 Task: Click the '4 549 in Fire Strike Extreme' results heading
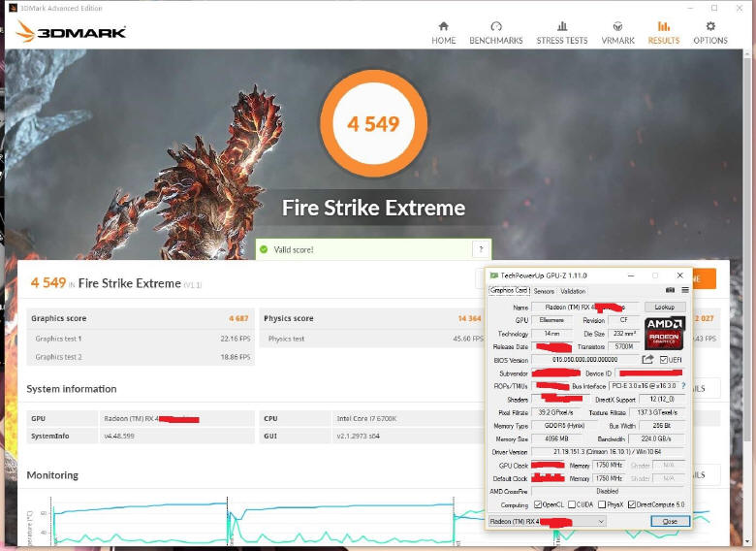point(115,282)
